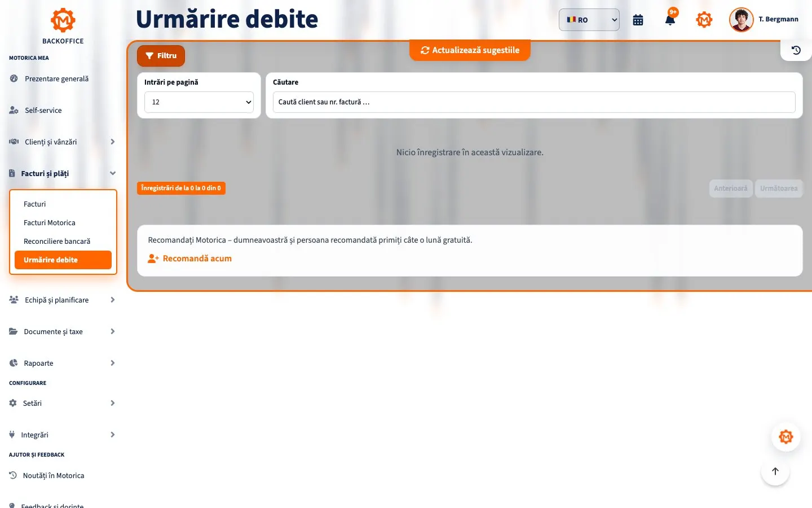This screenshot has height=508, width=812.
Task: Click the Facturi și plăți invoice icon
Action: (x=12, y=174)
